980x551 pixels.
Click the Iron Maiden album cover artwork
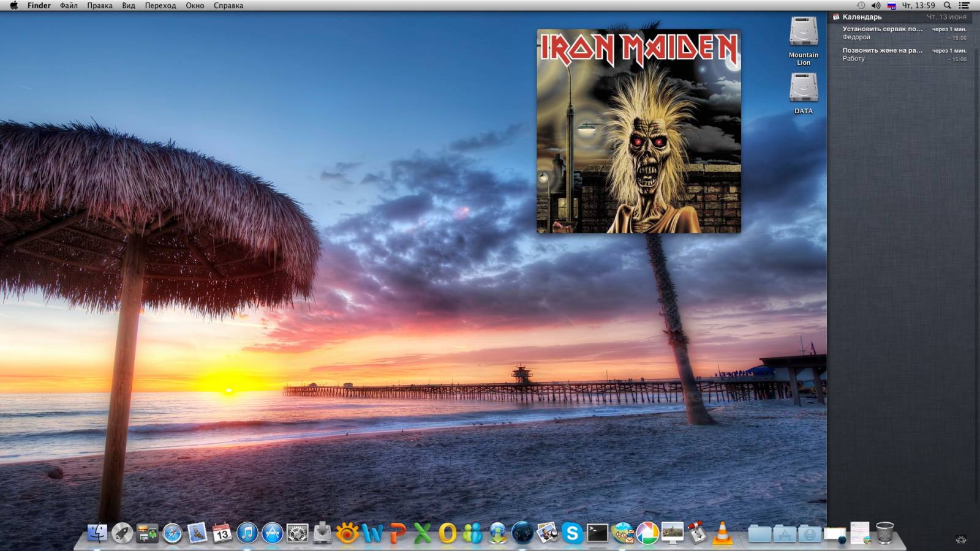639,131
